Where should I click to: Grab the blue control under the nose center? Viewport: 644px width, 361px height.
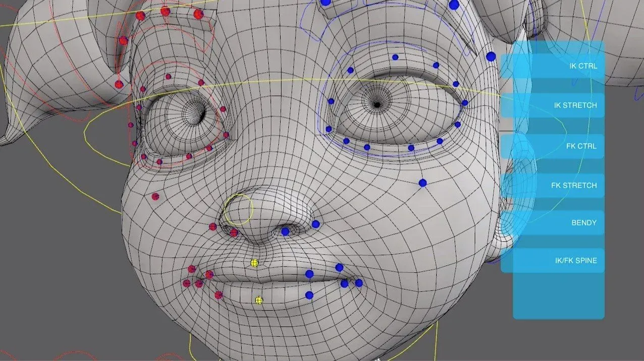tap(285, 231)
